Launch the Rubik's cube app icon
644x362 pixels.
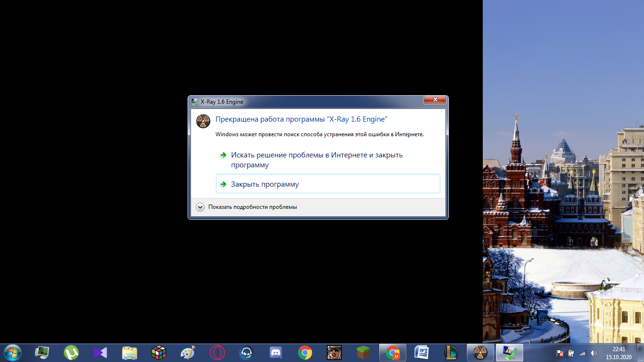(159, 353)
